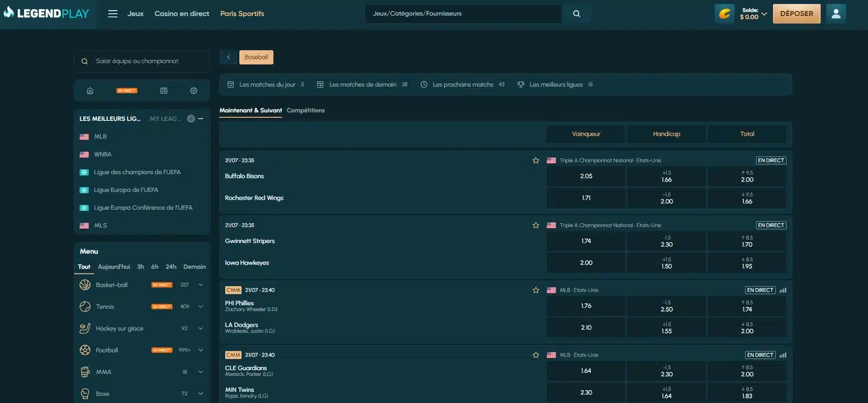The width and height of the screenshot is (868, 403).
Task: Expand the MMA sport chevron
Action: point(200,372)
